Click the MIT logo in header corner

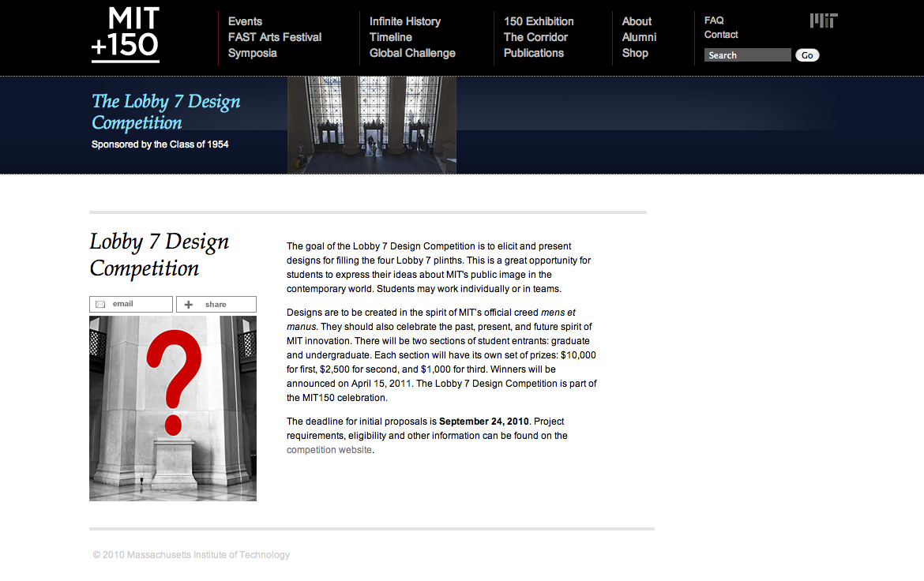(823, 21)
